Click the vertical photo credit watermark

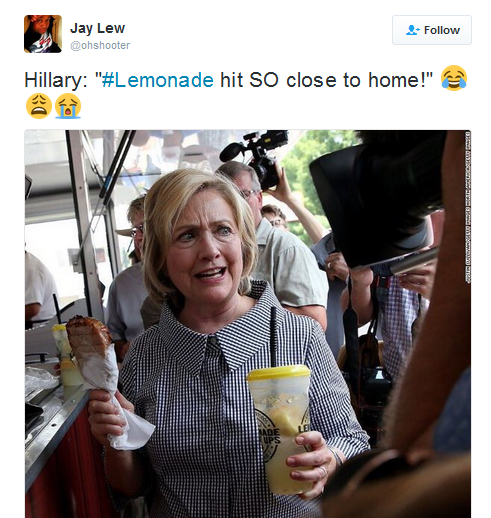click(x=468, y=207)
